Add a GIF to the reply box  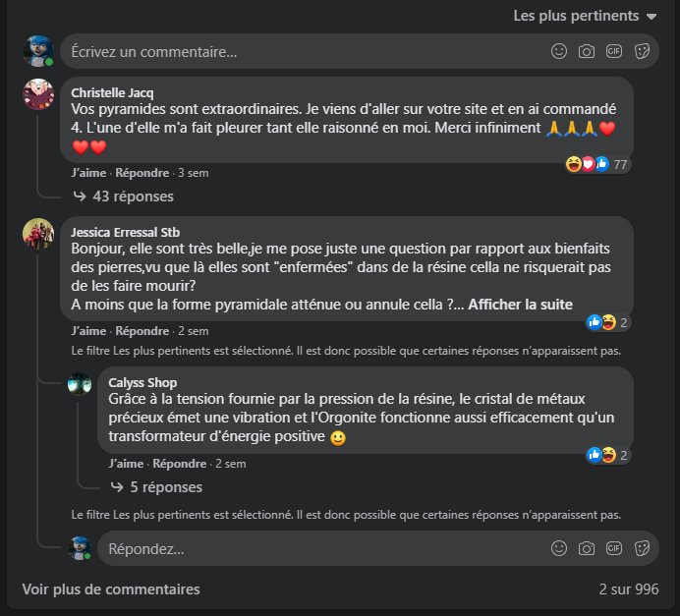pyautogui.click(x=614, y=548)
